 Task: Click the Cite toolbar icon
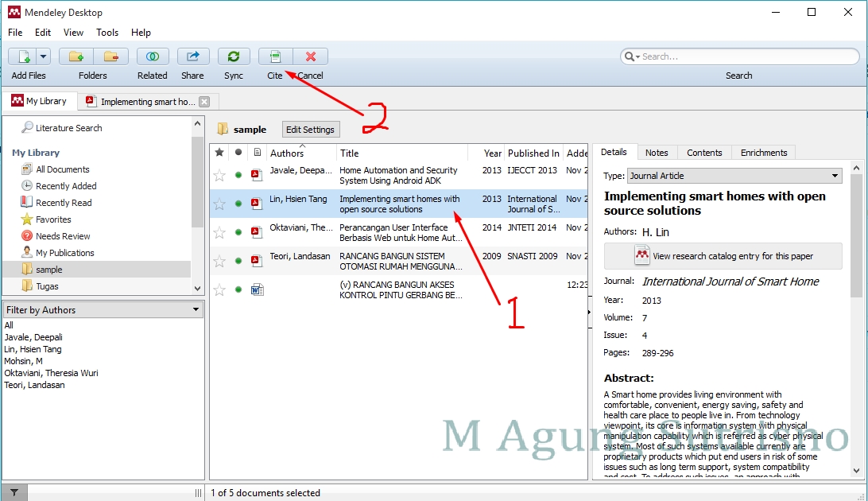click(x=275, y=56)
